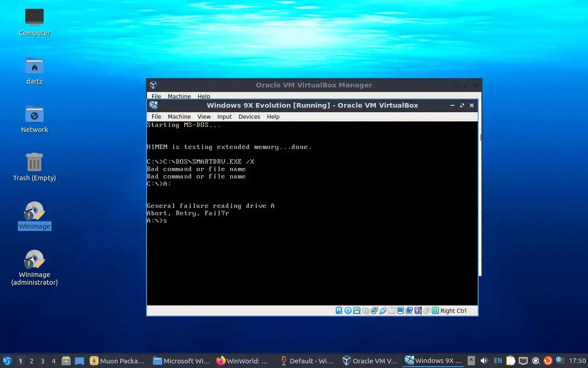Screen dimensions: 588x368
Task: Maximize the Windows 9X Evolution VM window
Action: pos(462,105)
